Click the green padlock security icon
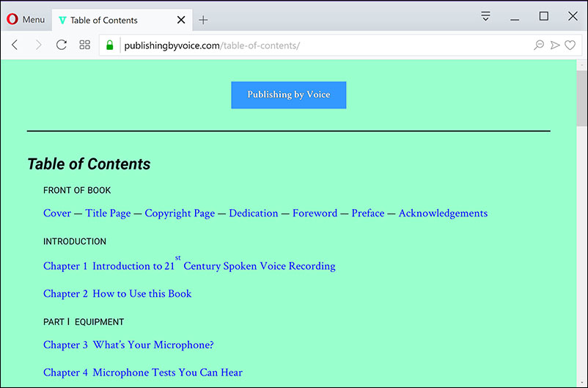The width and height of the screenshot is (588, 388). (109, 45)
